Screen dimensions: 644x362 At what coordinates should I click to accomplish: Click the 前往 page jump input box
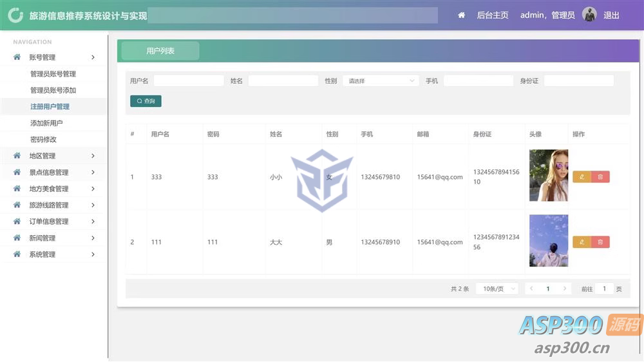tap(604, 289)
